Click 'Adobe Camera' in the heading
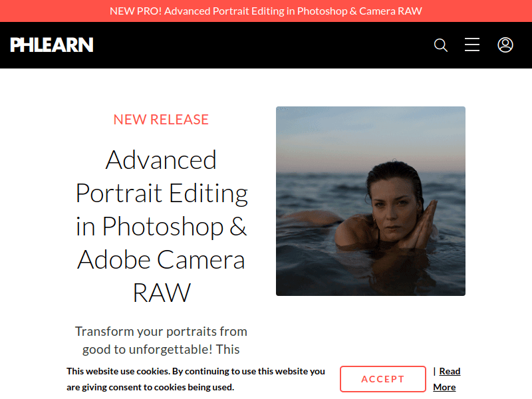The width and height of the screenshot is (532, 399). coord(162,259)
